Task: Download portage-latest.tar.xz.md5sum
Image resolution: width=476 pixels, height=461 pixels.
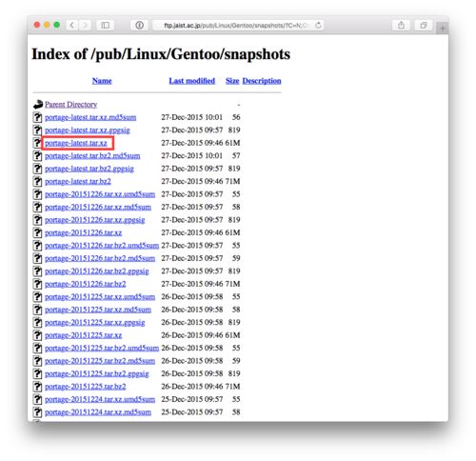Action: [x=90, y=117]
